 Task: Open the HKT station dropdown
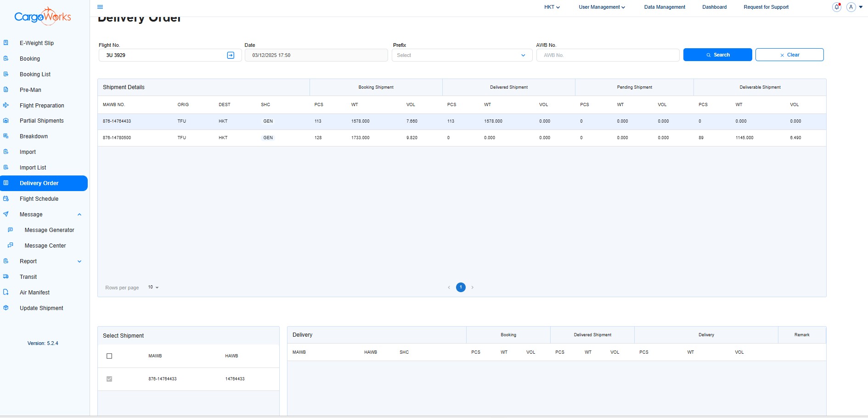click(552, 7)
